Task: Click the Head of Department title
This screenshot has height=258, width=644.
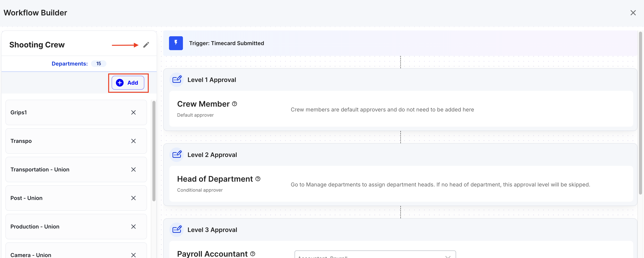Action: (215, 179)
